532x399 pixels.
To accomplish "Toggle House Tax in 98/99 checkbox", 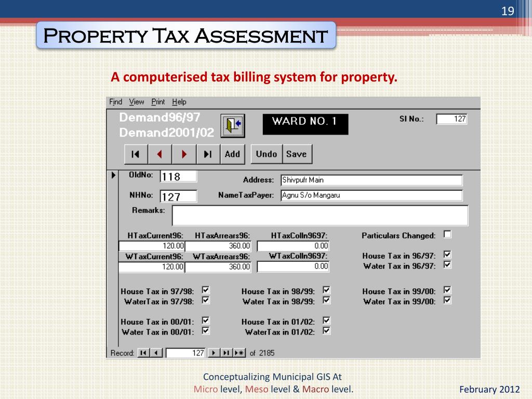I will pyautogui.click(x=326, y=290).
